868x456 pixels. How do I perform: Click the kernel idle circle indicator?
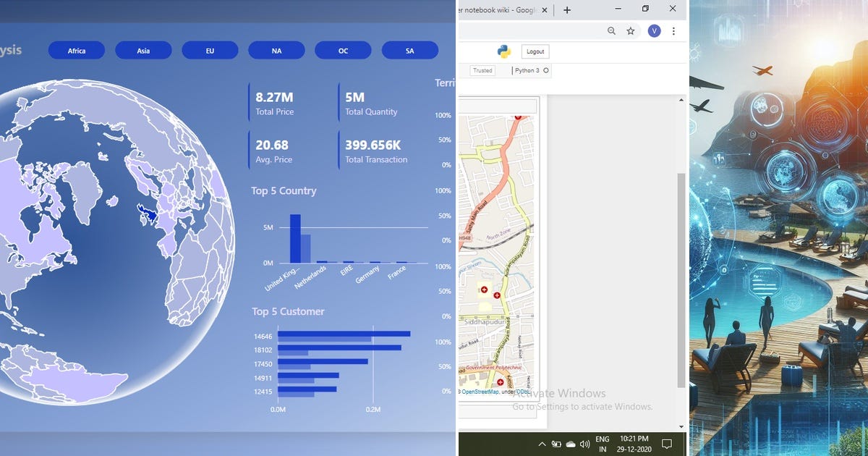(546, 71)
